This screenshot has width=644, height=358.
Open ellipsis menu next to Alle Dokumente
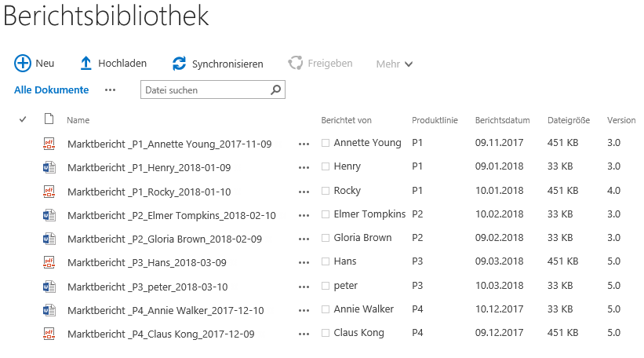pos(110,90)
